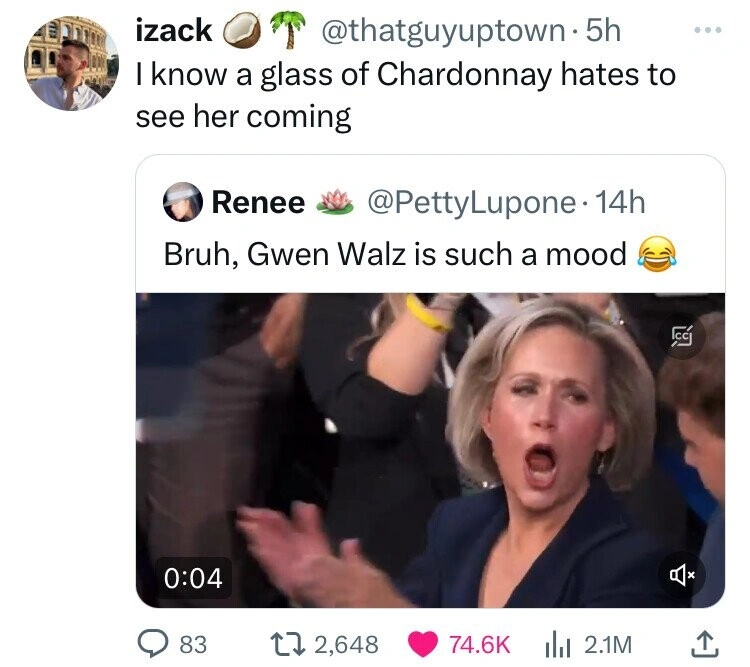Click the 5h timestamp on izack's tweet
Screen dimensions: 750x667
pos(603,30)
